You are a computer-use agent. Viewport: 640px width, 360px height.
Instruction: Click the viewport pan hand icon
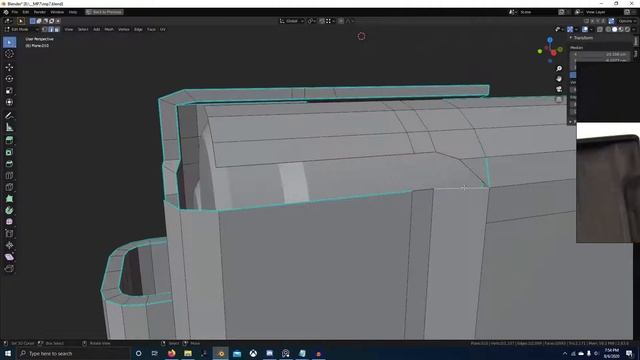[559, 78]
